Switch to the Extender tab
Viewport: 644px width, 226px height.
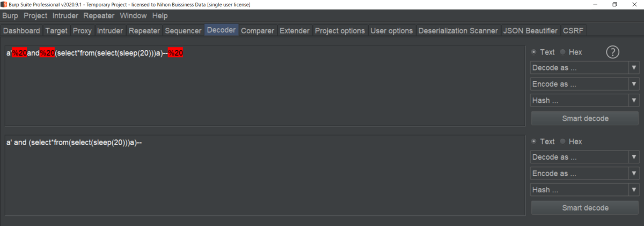pos(295,31)
